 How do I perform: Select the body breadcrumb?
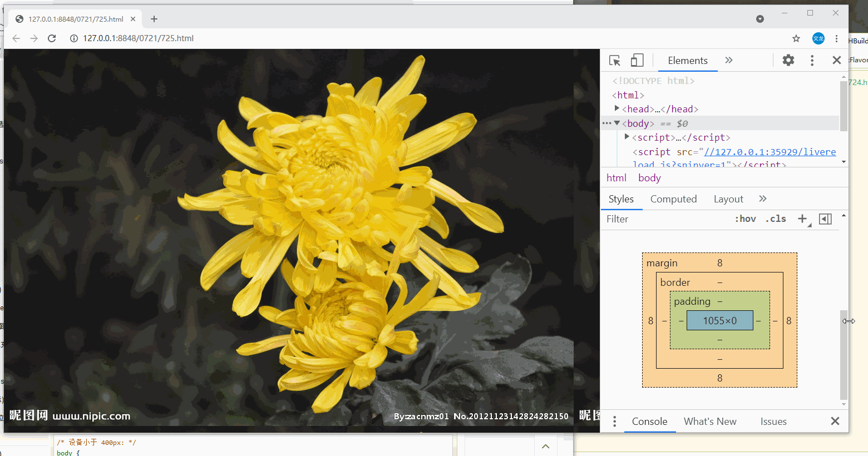[x=649, y=178]
